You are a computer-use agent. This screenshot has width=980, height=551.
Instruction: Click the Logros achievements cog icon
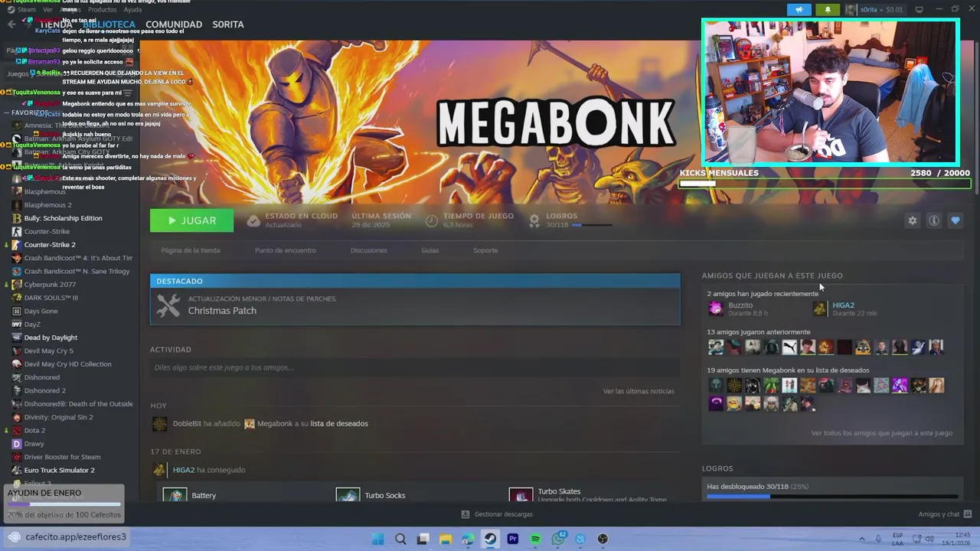coord(534,220)
